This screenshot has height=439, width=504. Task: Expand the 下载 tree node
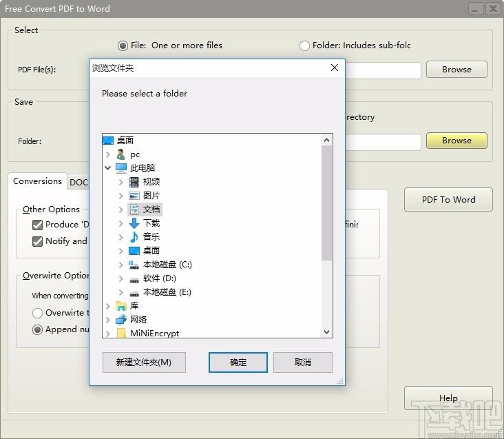(x=121, y=223)
